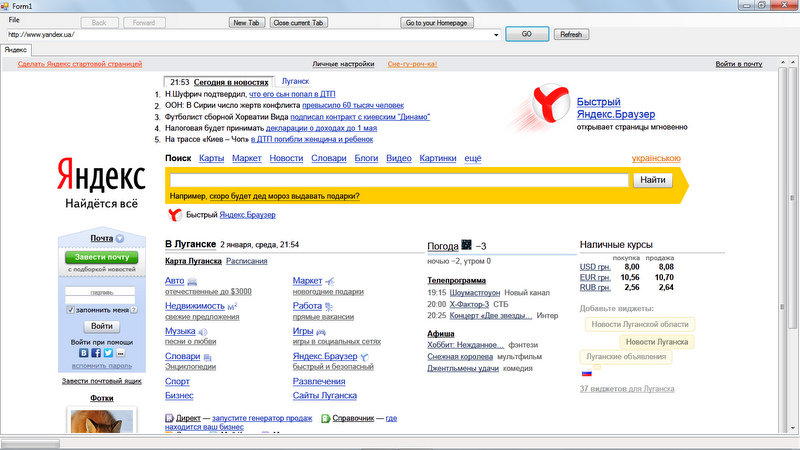The width and height of the screenshot is (800, 450).
Task: Click the vertical scrollbar down arrow
Action: [793, 428]
